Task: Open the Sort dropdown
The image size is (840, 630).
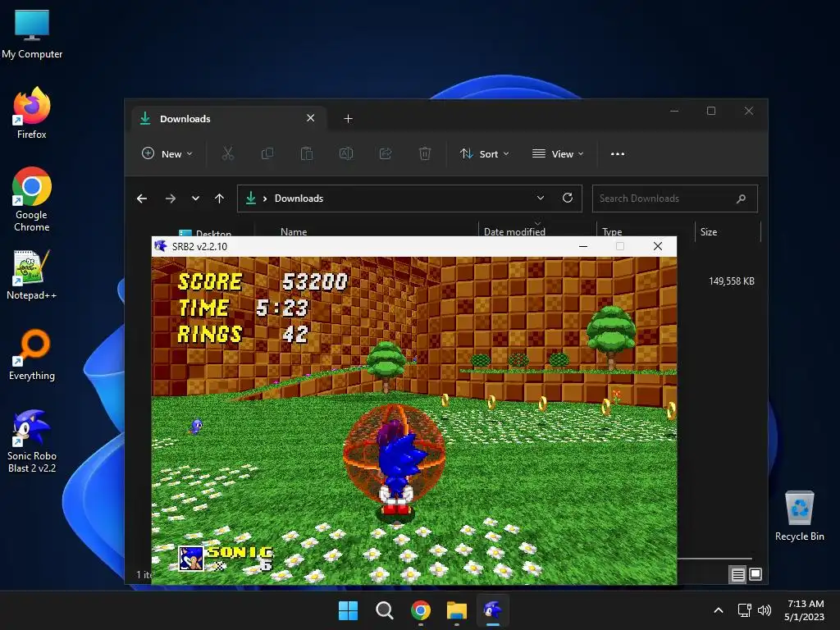Action: click(484, 153)
